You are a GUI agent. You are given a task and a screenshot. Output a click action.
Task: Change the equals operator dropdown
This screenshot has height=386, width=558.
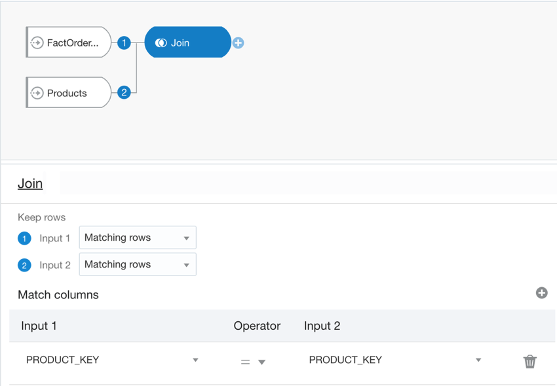(253, 362)
